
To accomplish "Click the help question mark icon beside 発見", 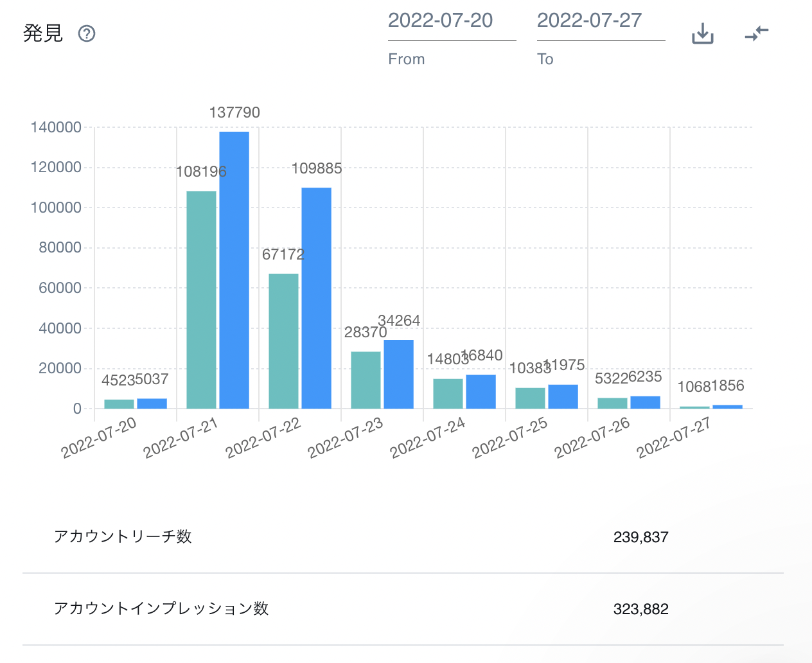I will pos(87,33).
